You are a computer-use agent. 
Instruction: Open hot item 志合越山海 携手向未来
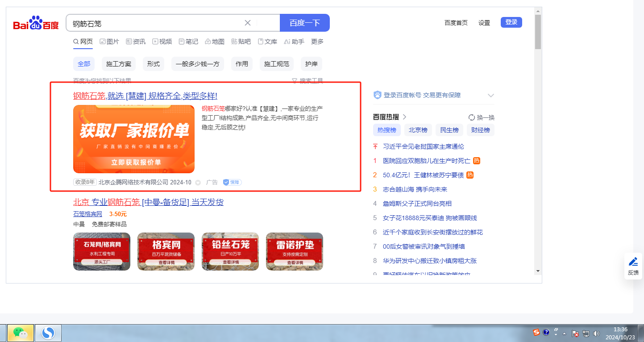415,189
